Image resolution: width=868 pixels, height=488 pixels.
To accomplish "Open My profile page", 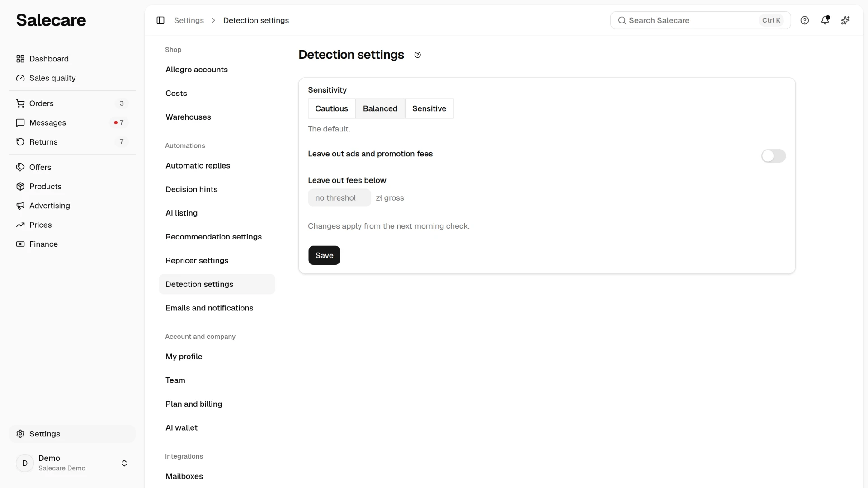I will click(217, 357).
